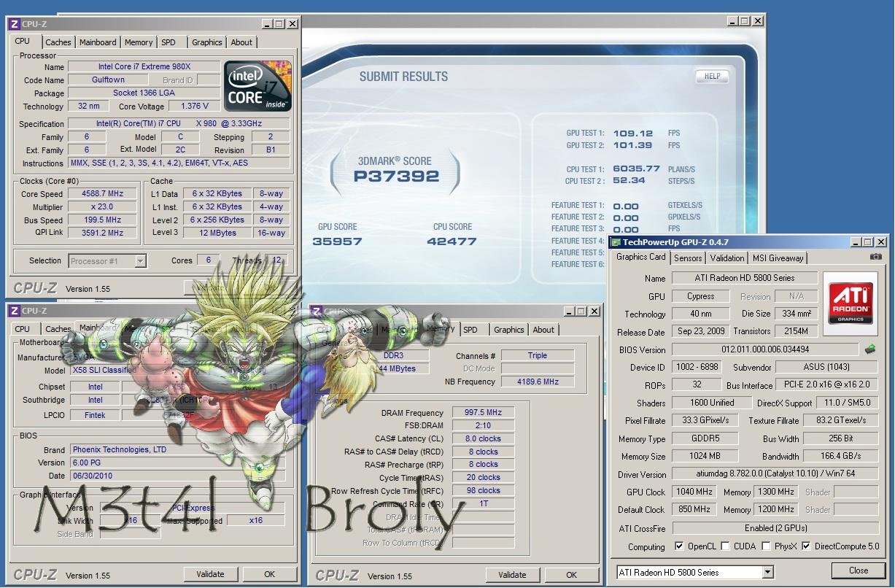The image size is (895, 588).
Task: Enable the OpenCL checkbox in GPU-Z
Action: (x=679, y=546)
